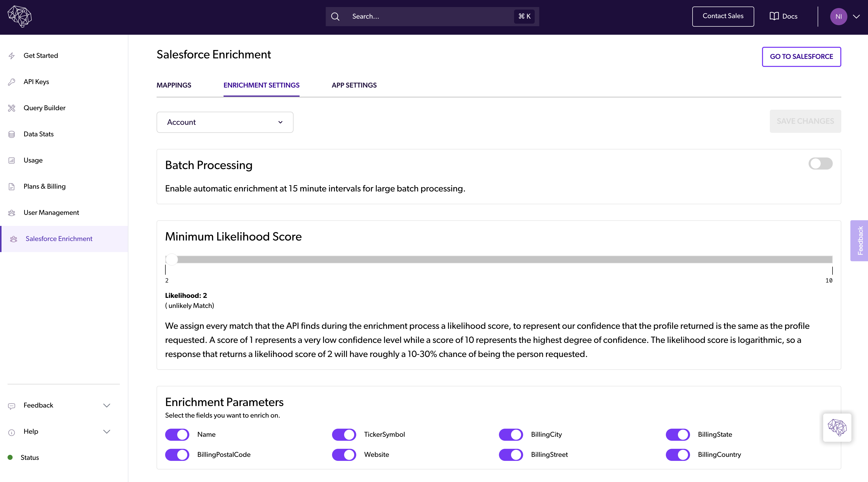The image size is (868, 482).
Task: Switch to the App Settings tab
Action: [x=354, y=85]
